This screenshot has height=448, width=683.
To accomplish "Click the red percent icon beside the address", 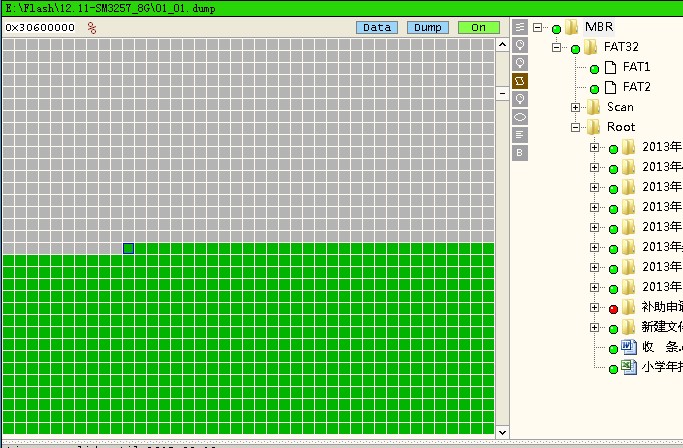I will [92, 28].
